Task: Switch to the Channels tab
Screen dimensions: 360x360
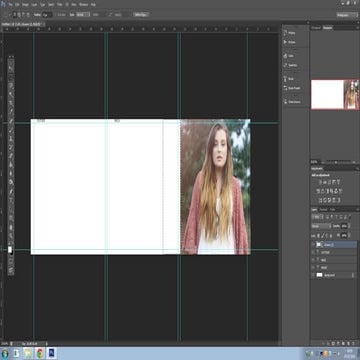Action: coord(323,209)
